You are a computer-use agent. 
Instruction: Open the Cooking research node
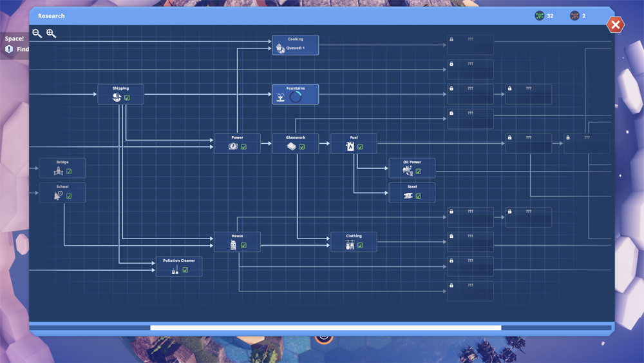pos(295,45)
